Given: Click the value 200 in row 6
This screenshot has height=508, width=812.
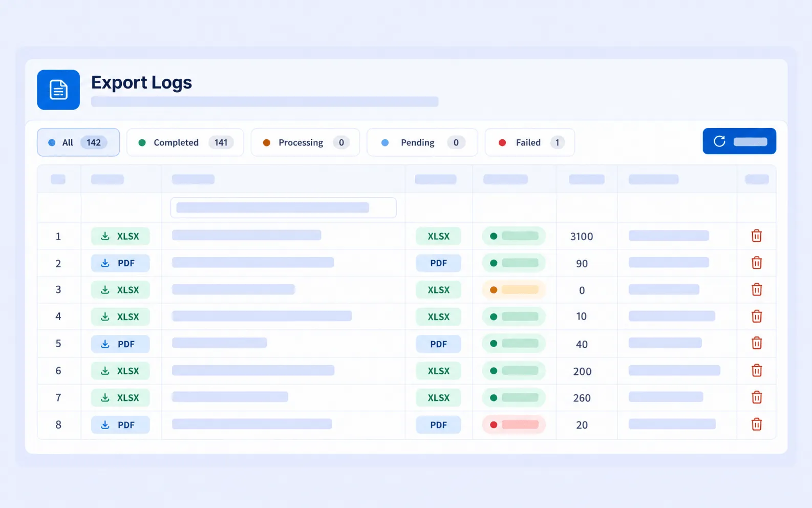Looking at the screenshot, I should pos(582,371).
